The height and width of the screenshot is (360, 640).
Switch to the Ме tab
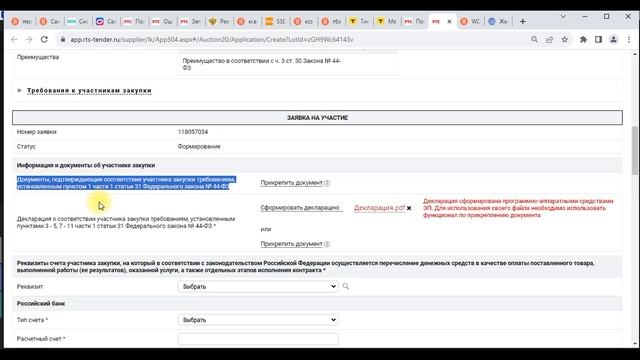pyautogui.click(x=387, y=22)
